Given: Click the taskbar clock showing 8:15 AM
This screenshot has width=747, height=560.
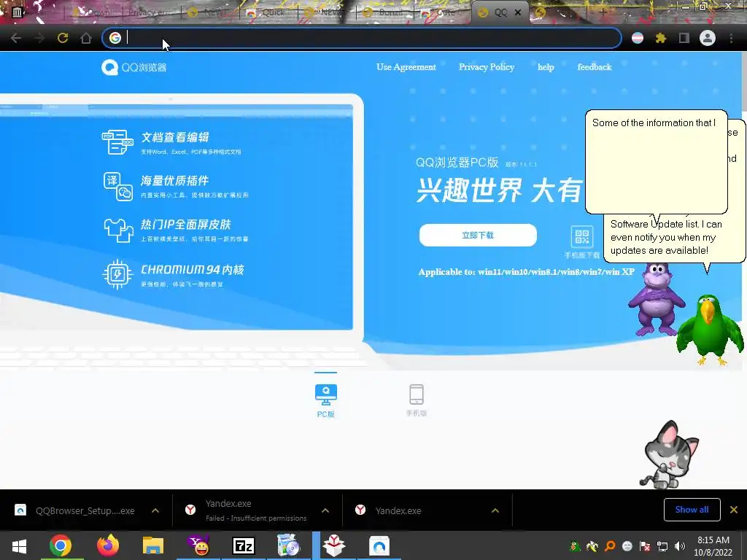Looking at the screenshot, I should (713, 546).
